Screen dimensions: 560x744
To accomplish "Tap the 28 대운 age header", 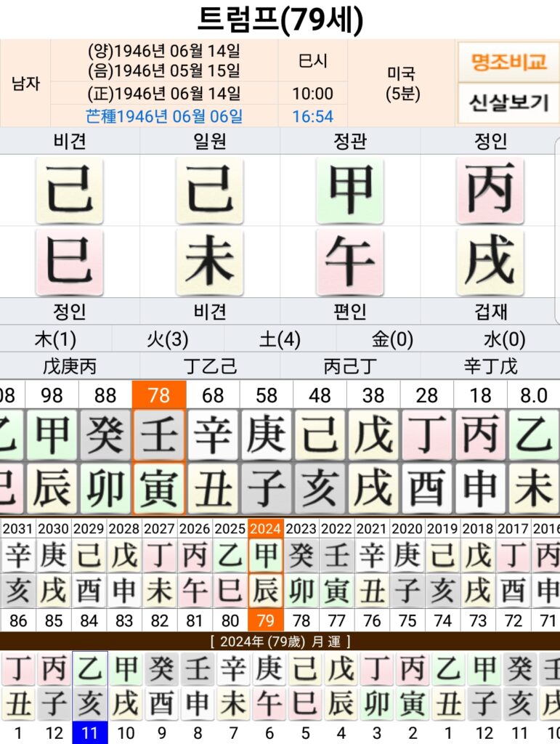I will pos(427,395).
